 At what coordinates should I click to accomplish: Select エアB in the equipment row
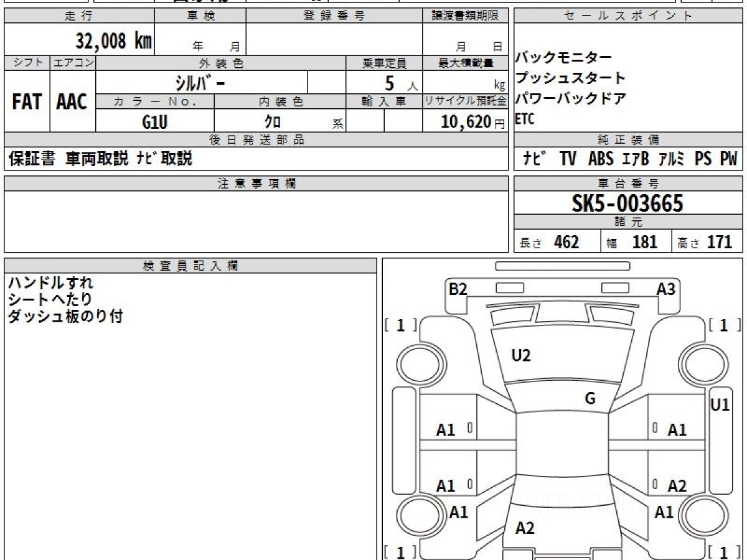point(636,159)
